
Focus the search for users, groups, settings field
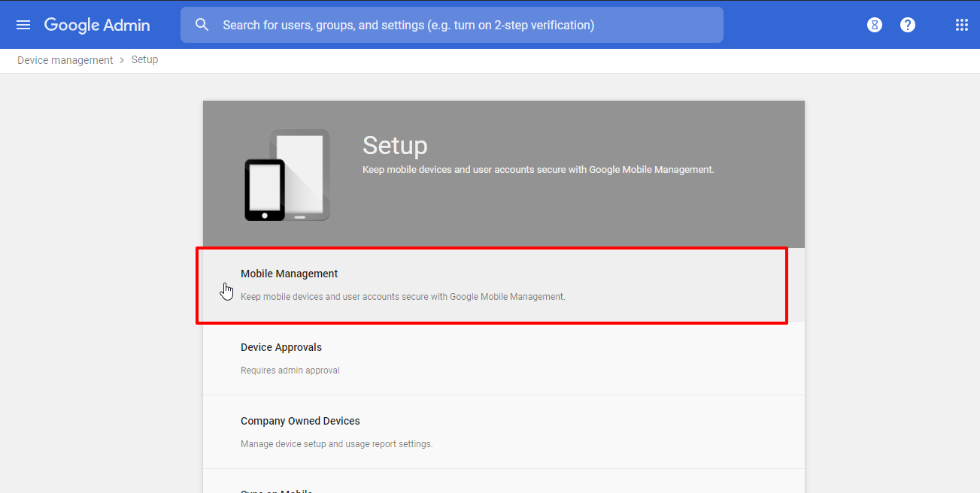coord(452,25)
